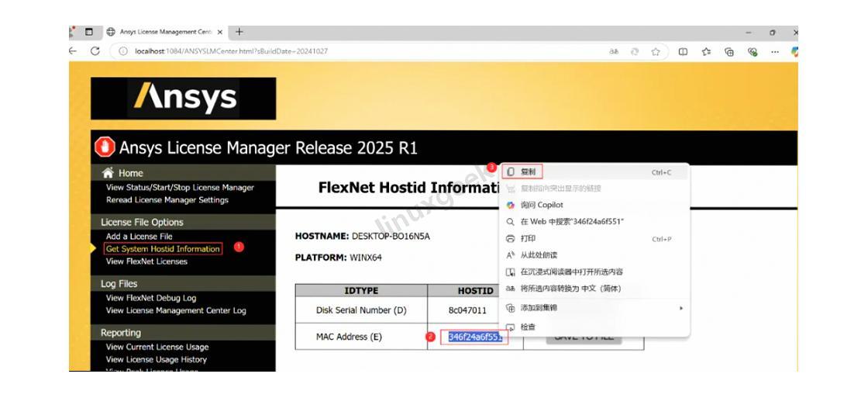
Task: Expand 添加到集锦 submenu
Action: [x=594, y=308]
